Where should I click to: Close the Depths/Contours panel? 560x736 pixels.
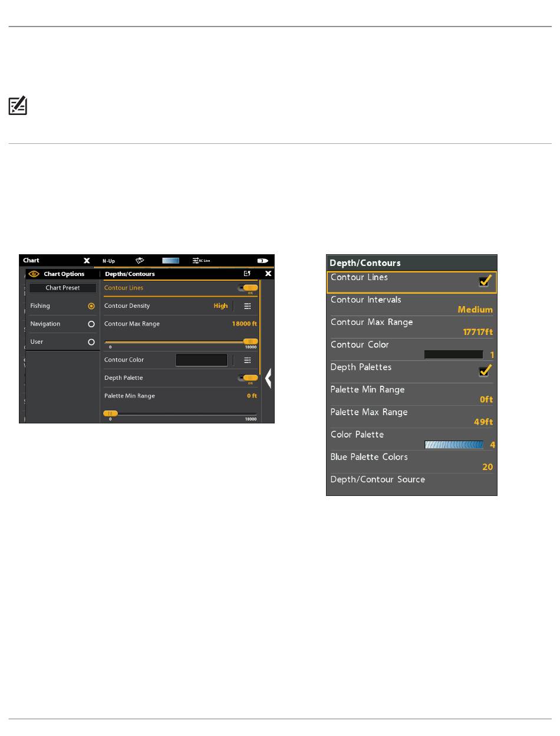268,274
